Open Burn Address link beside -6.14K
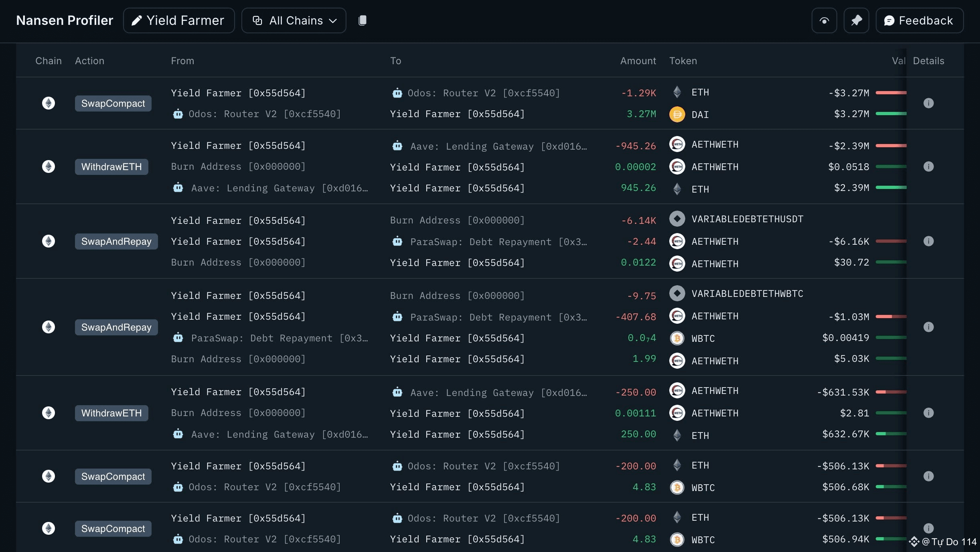The height and width of the screenshot is (552, 980). coord(457,220)
